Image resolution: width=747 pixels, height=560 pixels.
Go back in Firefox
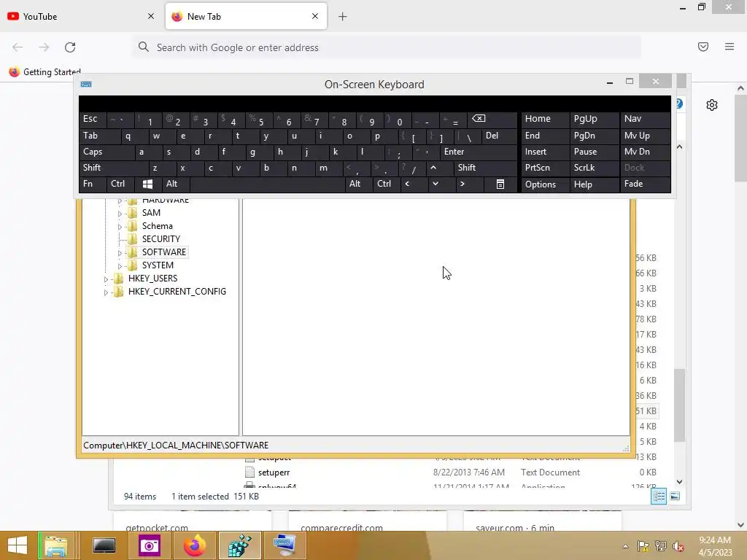18,47
